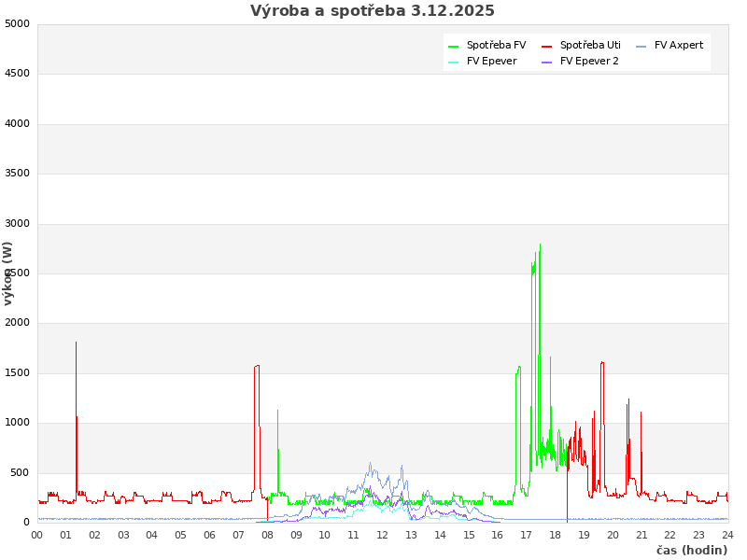Screen dimensions: 747x560
Task: Toggle the Spotřeba FV series label
Action: (x=496, y=46)
